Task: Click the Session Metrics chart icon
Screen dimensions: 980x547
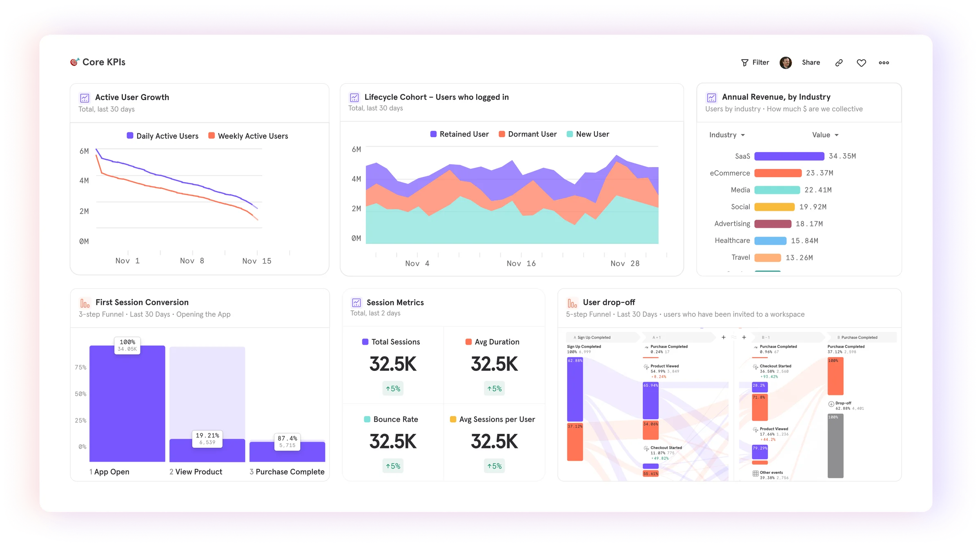Action: click(x=356, y=303)
